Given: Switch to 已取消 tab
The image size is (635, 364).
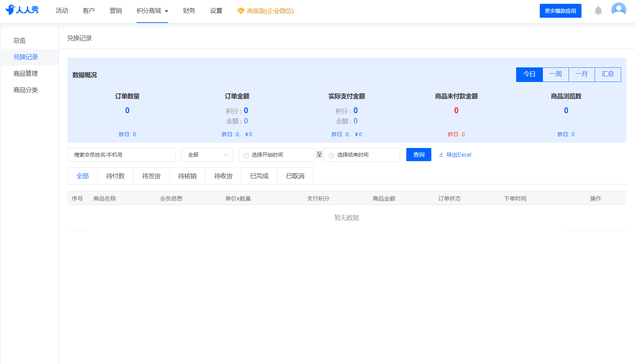Looking at the screenshot, I should pos(295,176).
